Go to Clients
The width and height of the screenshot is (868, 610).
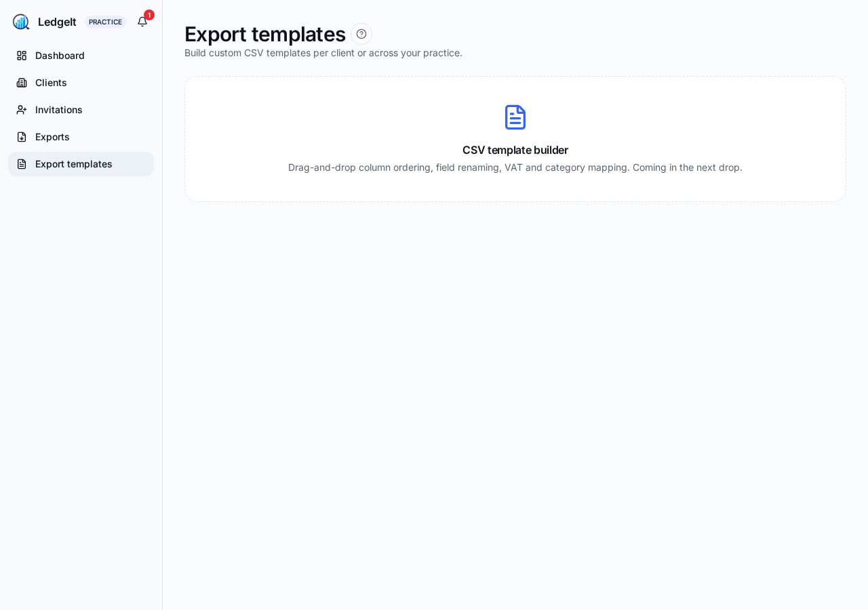[x=81, y=83]
